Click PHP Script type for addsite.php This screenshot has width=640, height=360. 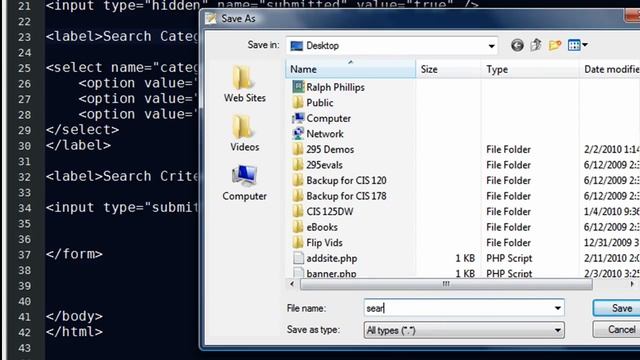(509, 258)
